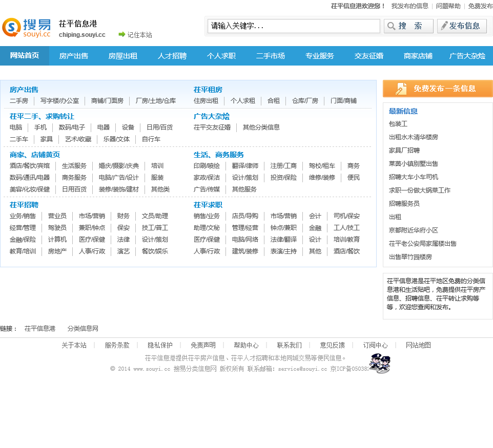
Task: Open the 网站首页 navigation tab
Action: click(x=25, y=56)
